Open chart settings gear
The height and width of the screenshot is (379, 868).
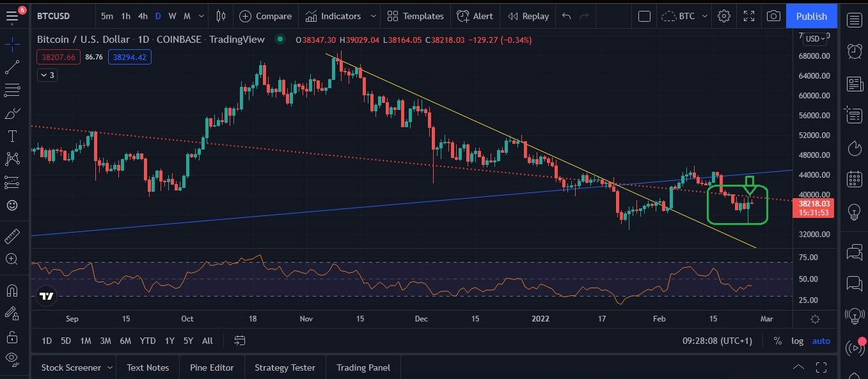pos(724,16)
